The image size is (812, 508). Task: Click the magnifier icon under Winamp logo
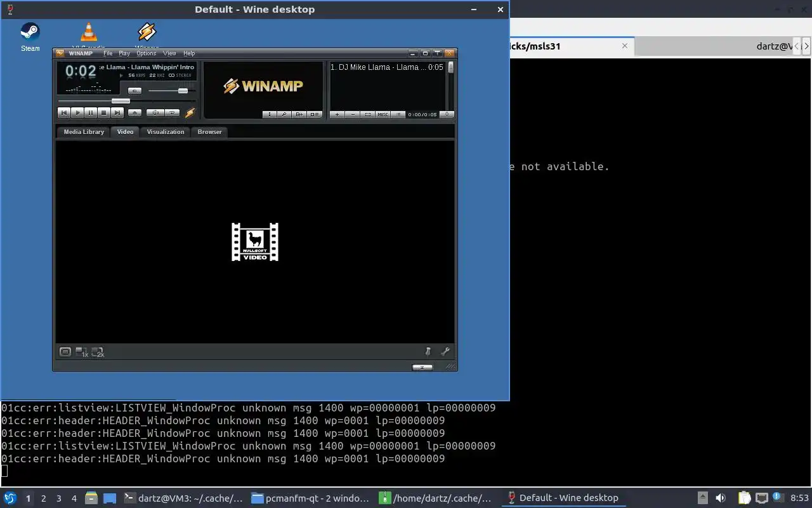pos(284,114)
